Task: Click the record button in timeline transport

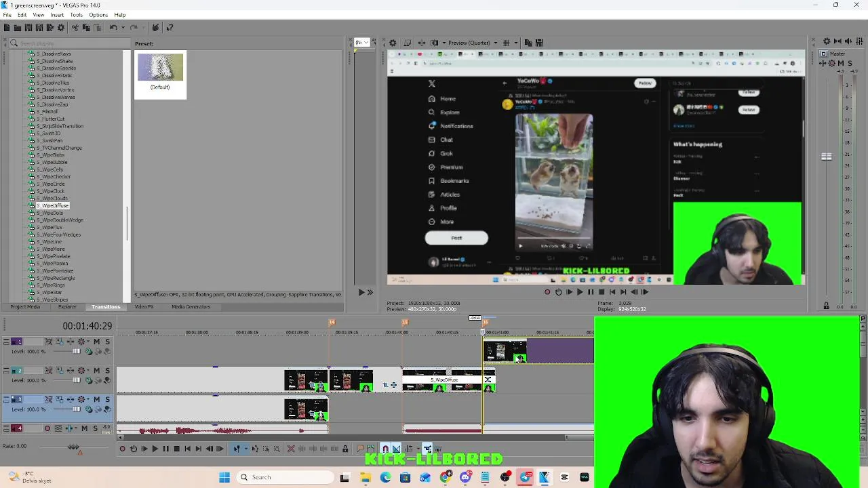Action: coord(123,449)
